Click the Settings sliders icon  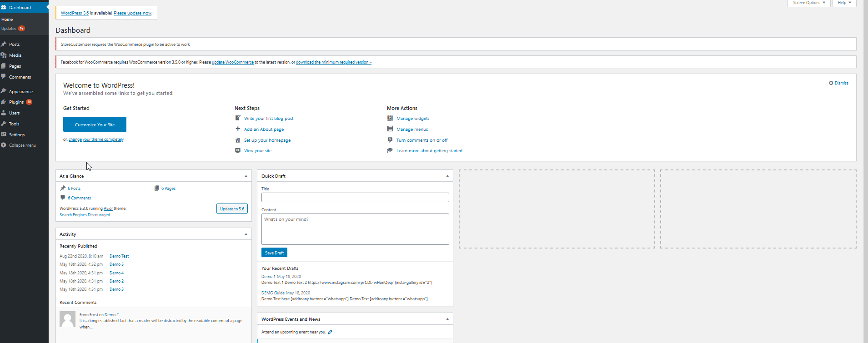(x=4, y=134)
